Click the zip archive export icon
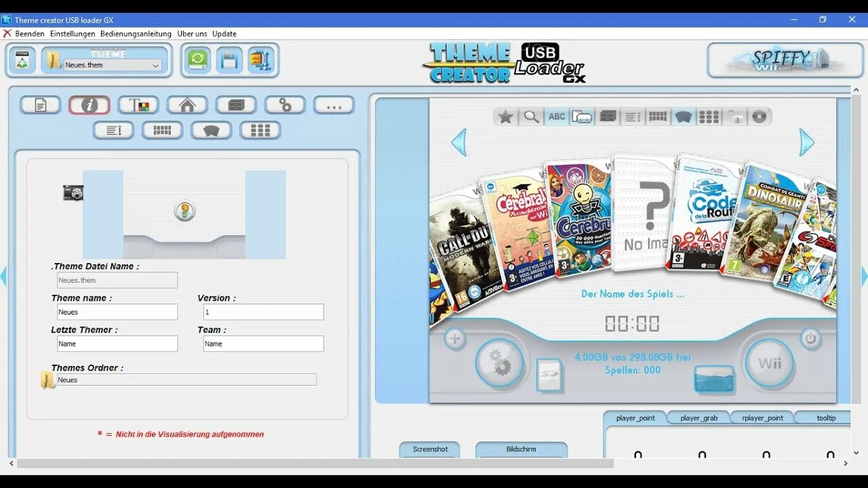The image size is (868, 488). coord(260,60)
